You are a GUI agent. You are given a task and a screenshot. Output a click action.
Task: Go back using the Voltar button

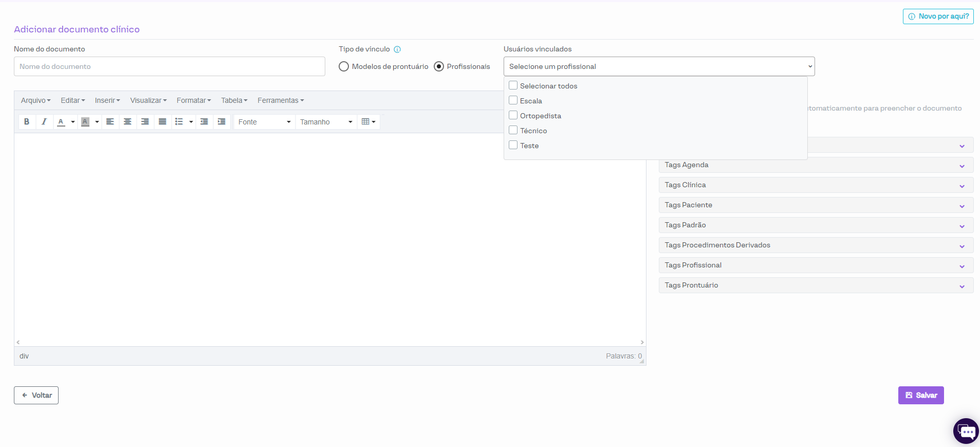(x=36, y=395)
